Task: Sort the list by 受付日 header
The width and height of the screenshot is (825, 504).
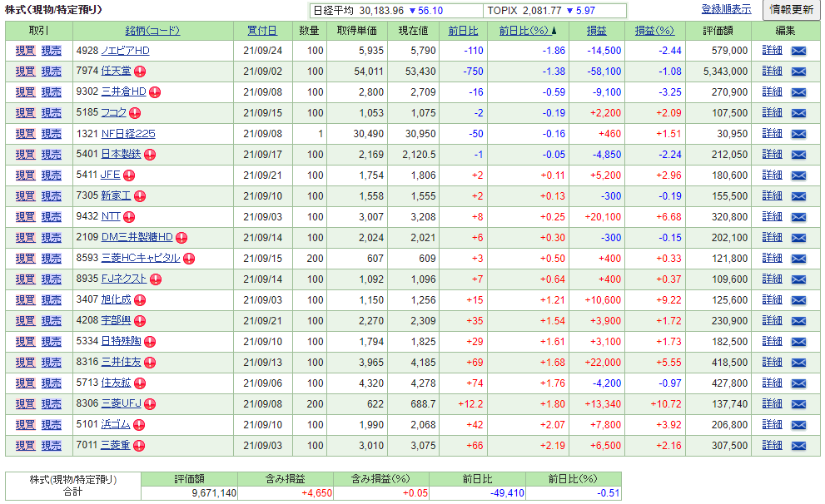Action: point(262,31)
